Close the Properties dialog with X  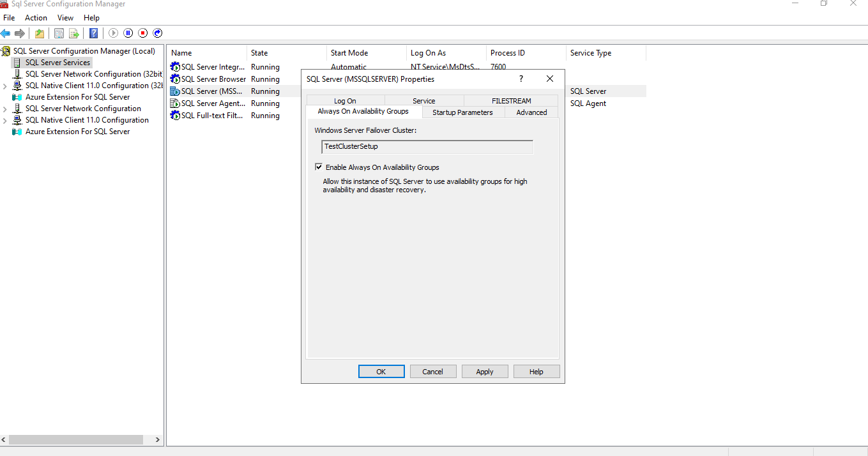click(x=550, y=79)
